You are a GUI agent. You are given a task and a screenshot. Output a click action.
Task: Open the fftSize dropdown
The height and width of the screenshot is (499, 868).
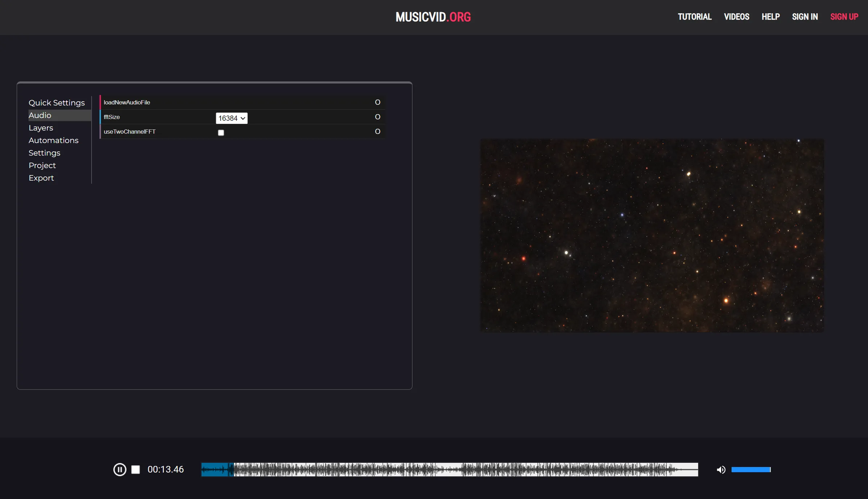click(231, 118)
